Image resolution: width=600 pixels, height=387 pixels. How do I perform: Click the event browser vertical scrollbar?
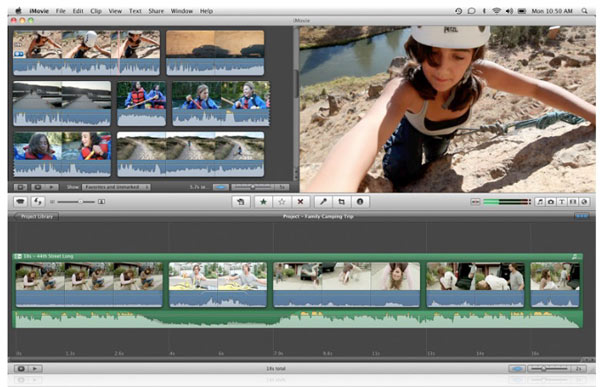296,103
